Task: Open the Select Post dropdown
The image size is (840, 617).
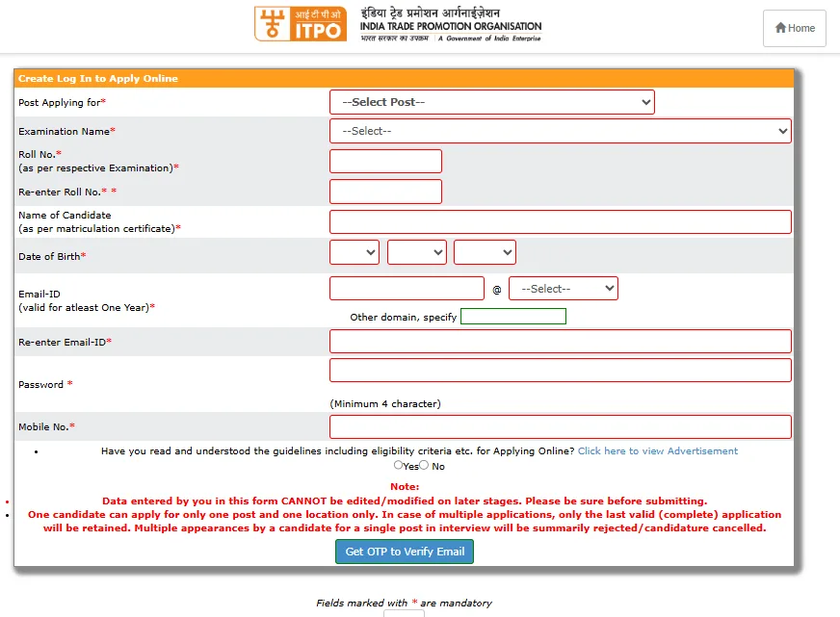Action: click(x=492, y=102)
